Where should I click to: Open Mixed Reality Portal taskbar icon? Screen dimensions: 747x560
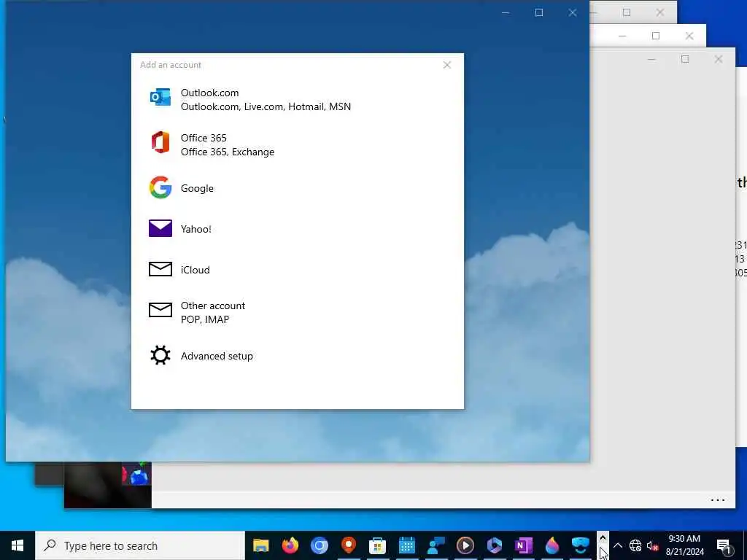[x=581, y=545]
